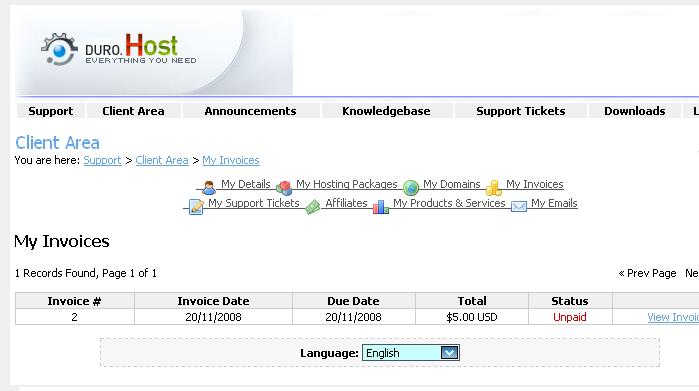Click the My Domains globe icon

coord(411,188)
